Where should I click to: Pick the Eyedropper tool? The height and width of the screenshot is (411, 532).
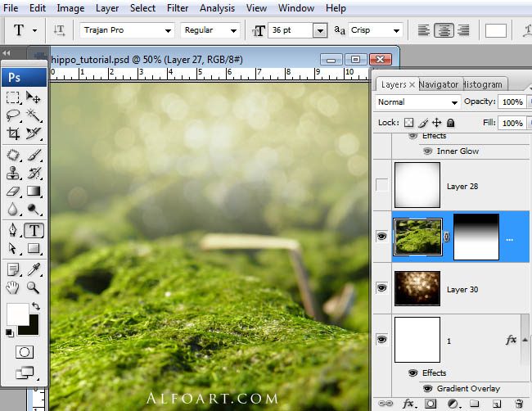pos(34,269)
